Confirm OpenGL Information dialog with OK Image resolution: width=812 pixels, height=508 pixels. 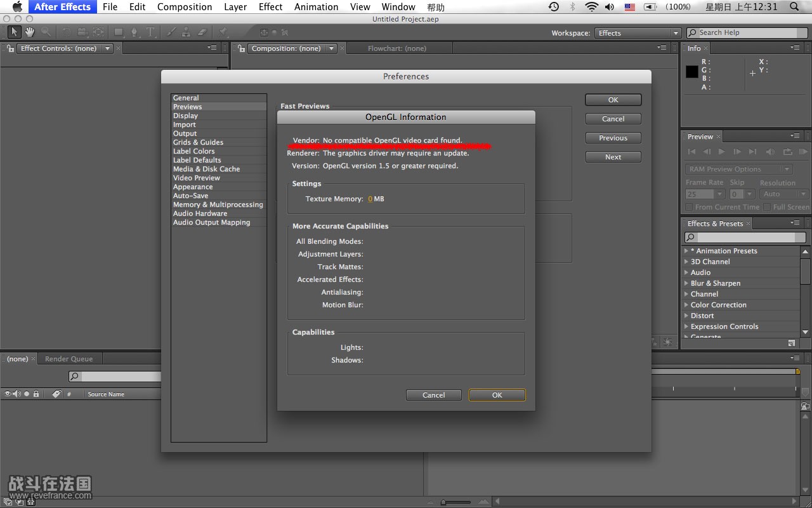(497, 395)
